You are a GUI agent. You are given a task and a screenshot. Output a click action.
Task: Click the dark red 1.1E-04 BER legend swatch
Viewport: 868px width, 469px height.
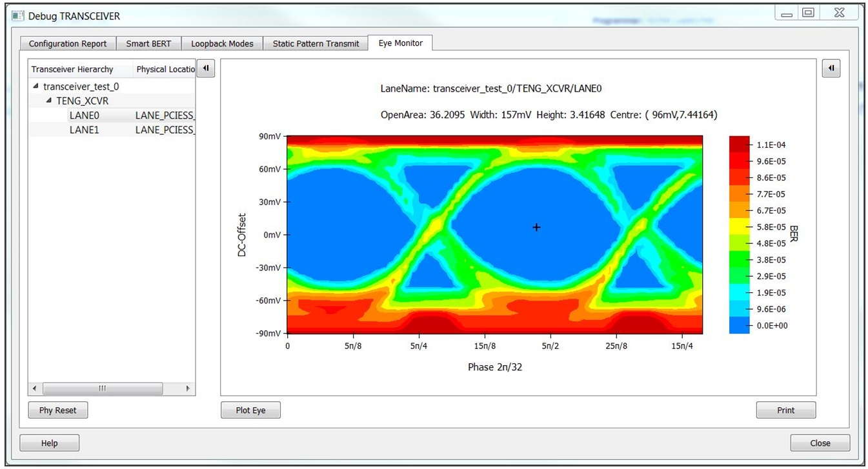[x=739, y=144]
